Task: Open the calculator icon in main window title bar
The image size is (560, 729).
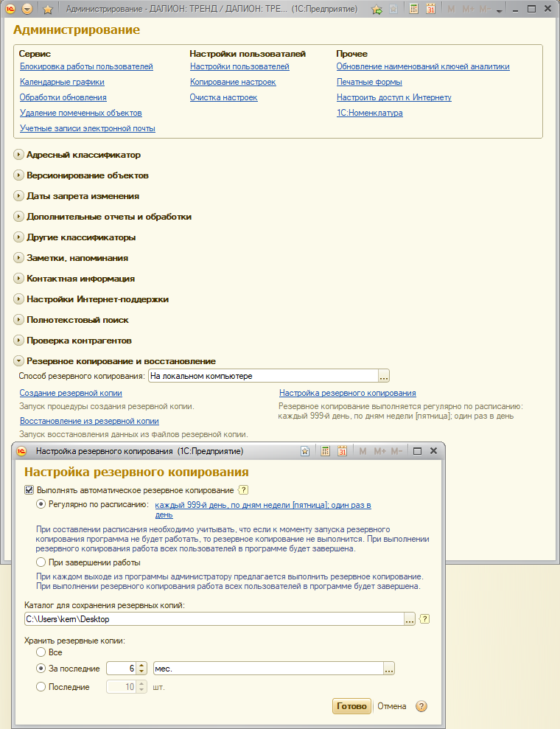Action: pos(413,9)
